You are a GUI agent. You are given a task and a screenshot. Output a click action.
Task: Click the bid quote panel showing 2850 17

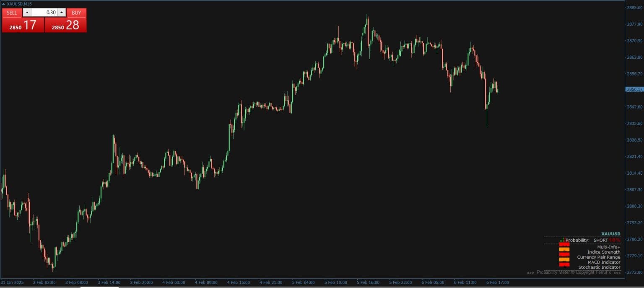coord(23,25)
